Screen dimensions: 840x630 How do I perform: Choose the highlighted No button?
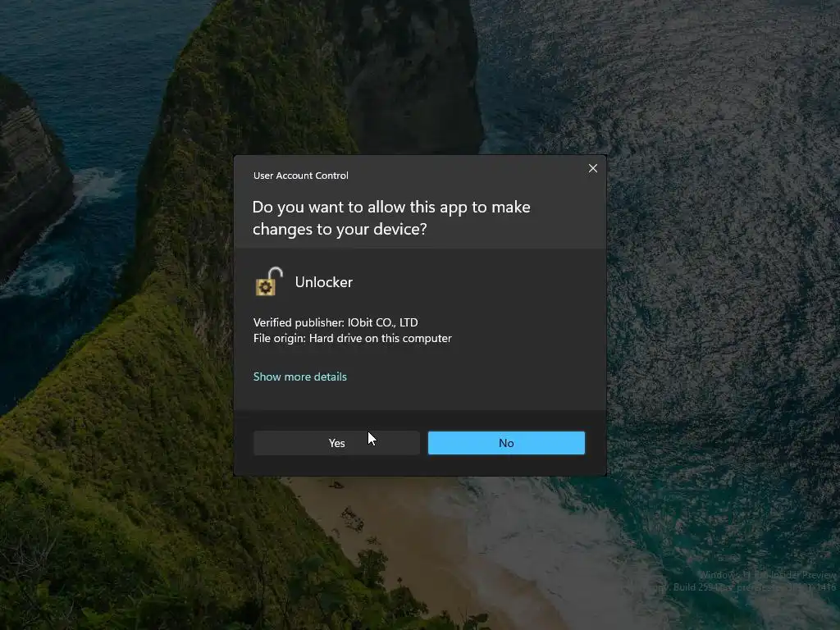click(506, 443)
